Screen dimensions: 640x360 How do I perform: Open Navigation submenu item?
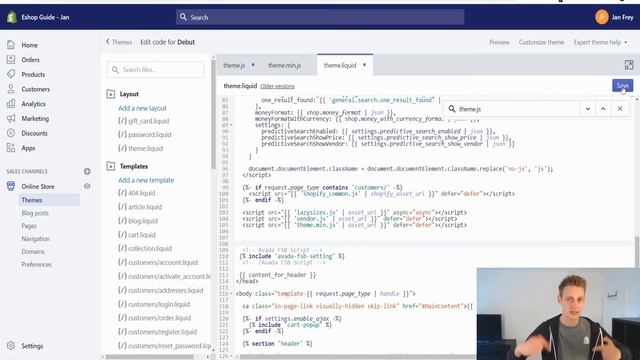coord(36,239)
